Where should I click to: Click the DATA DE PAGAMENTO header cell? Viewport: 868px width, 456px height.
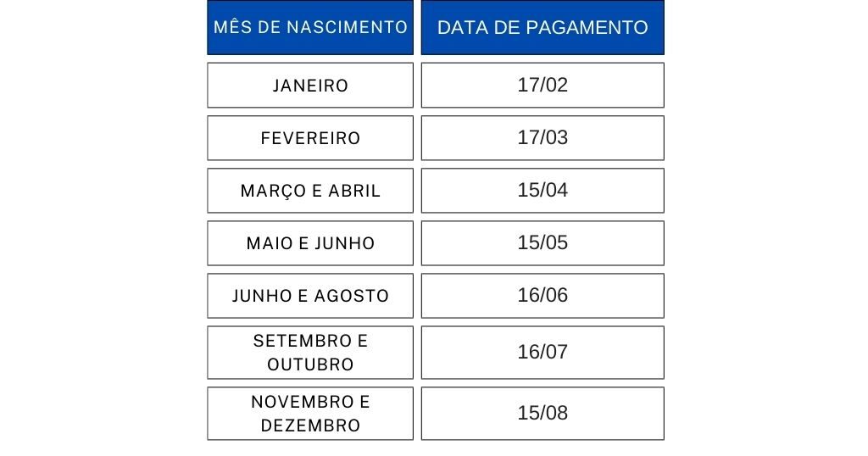pos(542,27)
